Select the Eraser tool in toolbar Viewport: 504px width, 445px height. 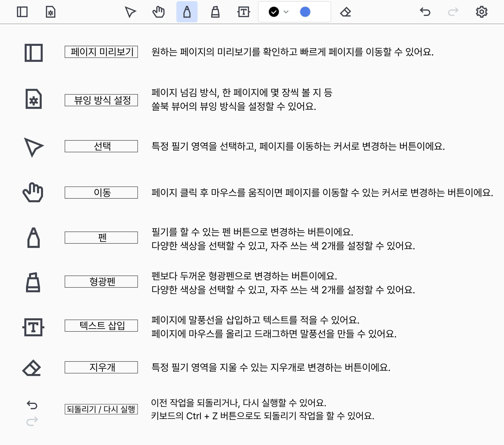click(x=346, y=12)
